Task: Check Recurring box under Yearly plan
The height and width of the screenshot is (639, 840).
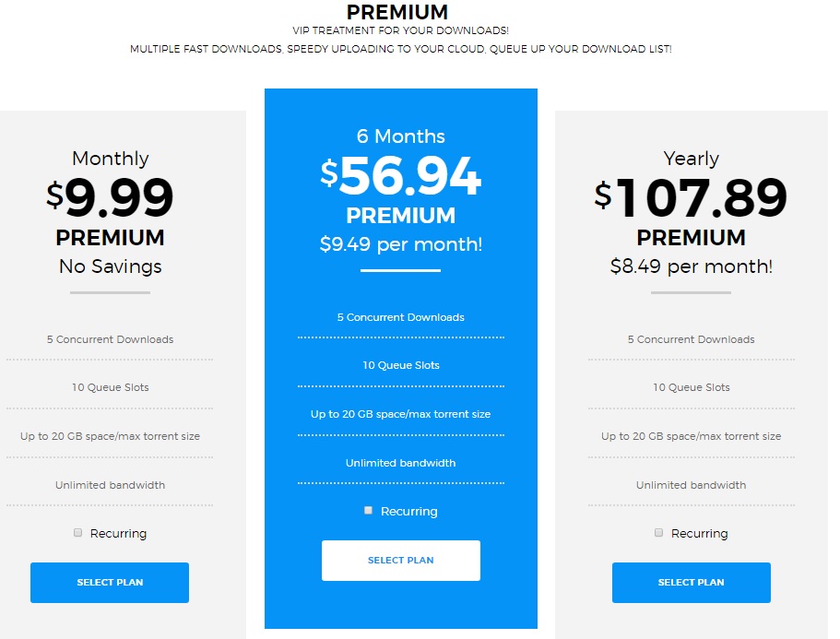Action: pyautogui.click(x=659, y=532)
